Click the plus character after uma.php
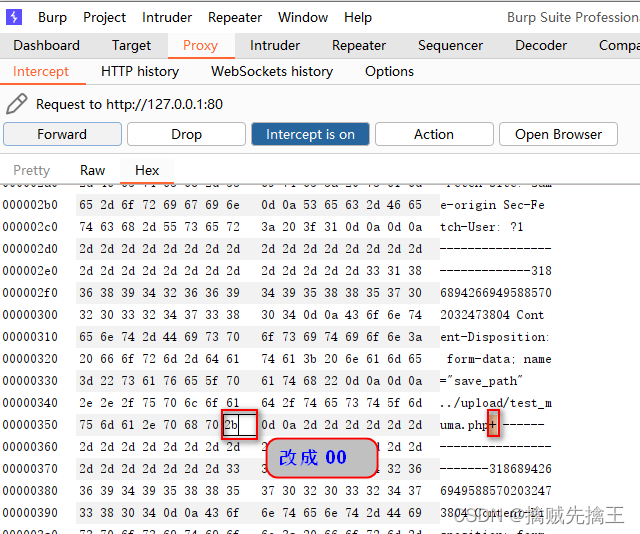This screenshot has height=534, width=640. (x=493, y=425)
